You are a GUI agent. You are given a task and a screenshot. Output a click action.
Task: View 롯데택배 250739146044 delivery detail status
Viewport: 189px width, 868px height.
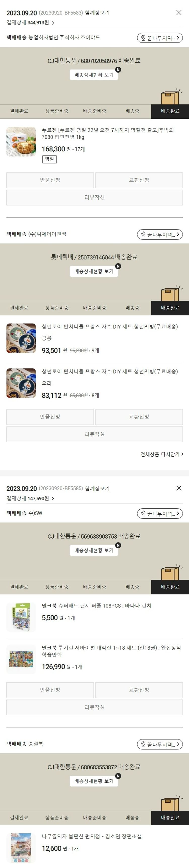[x=94, y=271]
